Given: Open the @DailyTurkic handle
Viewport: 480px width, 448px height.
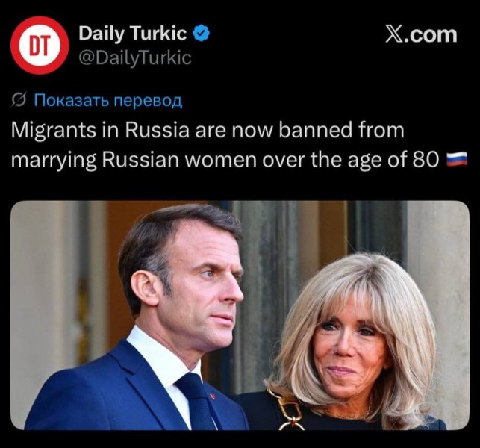Looking at the screenshot, I should (135, 57).
